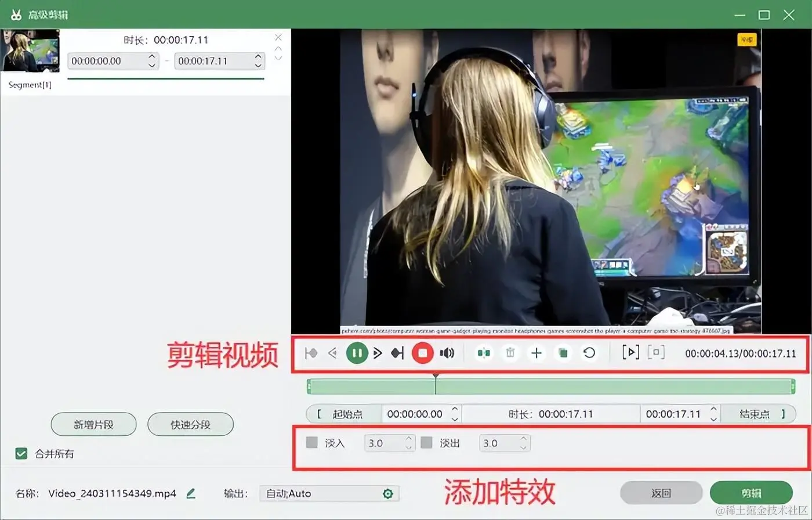Click the green timeline track bar

pyautogui.click(x=551, y=387)
